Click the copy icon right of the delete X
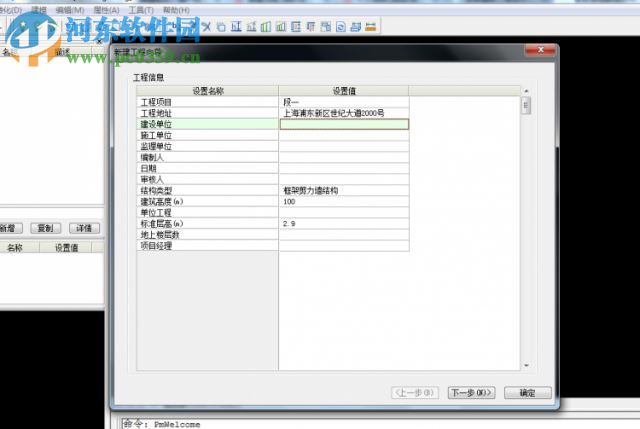640x429 pixels. click(x=221, y=27)
